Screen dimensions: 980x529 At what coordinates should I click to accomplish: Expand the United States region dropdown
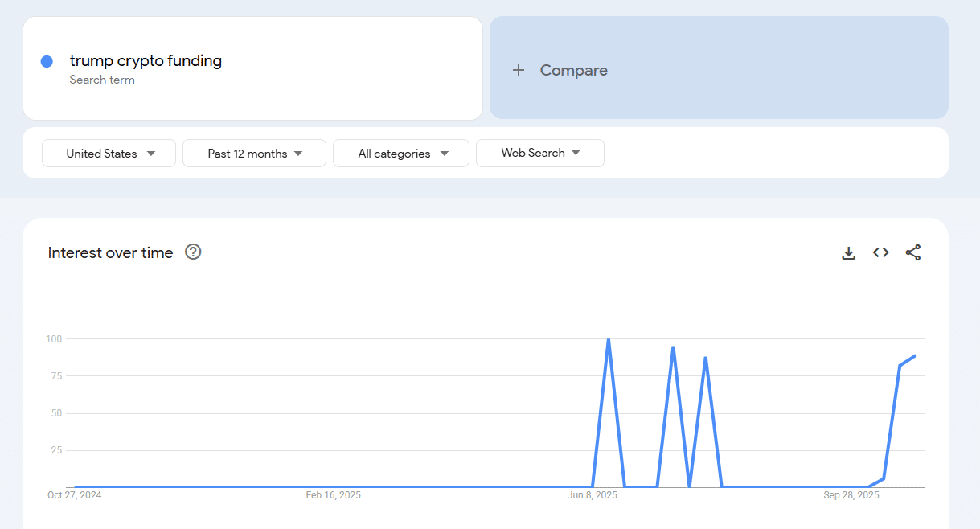point(109,153)
